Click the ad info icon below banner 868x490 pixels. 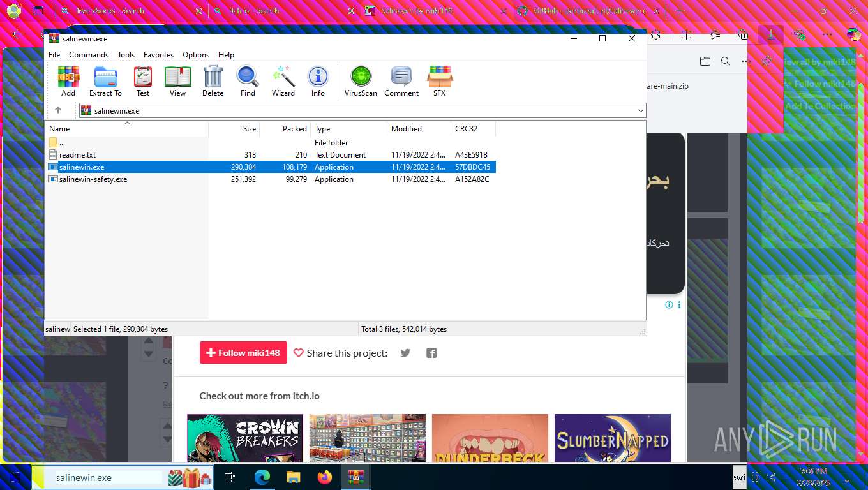[669, 304]
